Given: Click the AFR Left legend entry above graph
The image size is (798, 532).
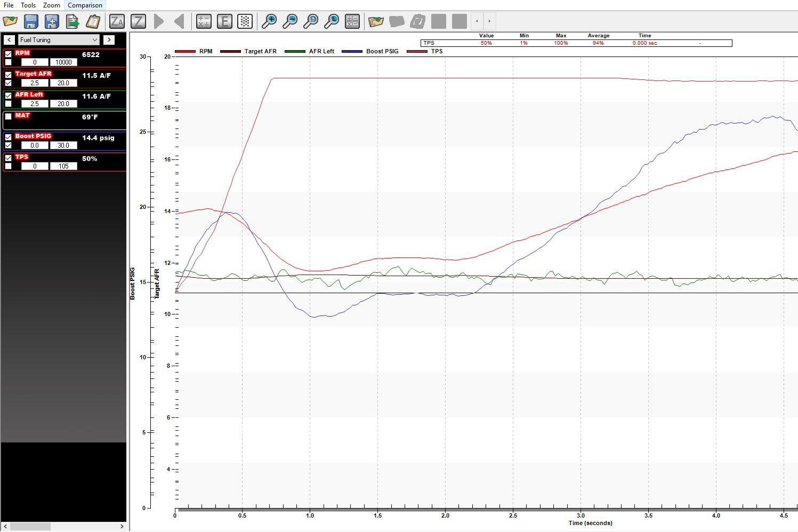Looking at the screenshot, I should click(310, 52).
